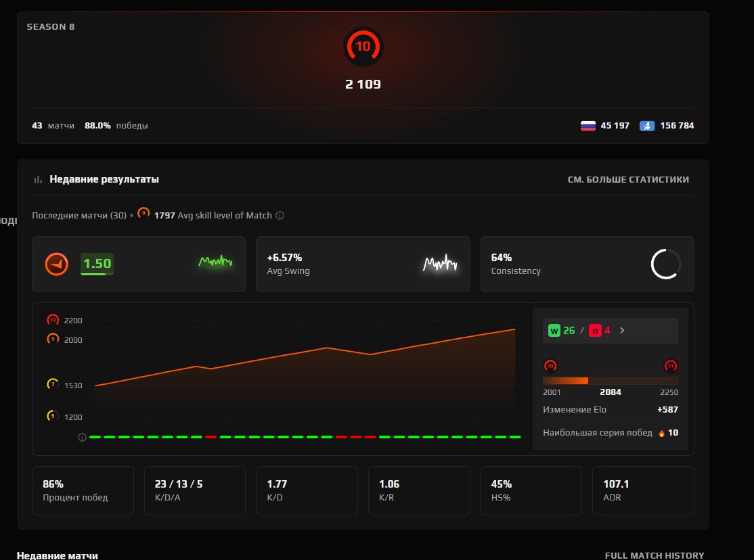Click the Elo graph peak at the right end
754x560 pixels.
pyautogui.click(x=514, y=329)
